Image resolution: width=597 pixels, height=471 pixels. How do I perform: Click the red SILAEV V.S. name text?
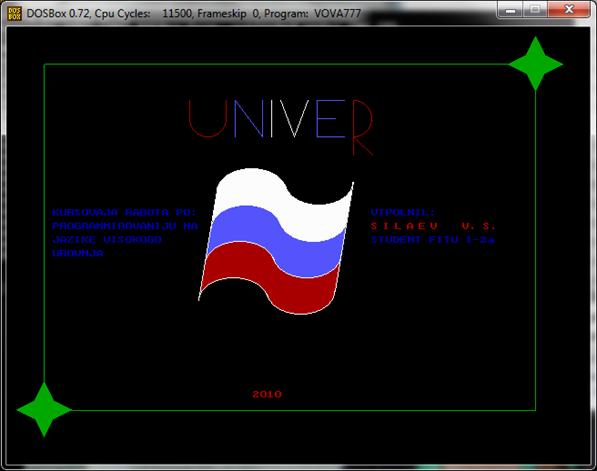pos(433,226)
